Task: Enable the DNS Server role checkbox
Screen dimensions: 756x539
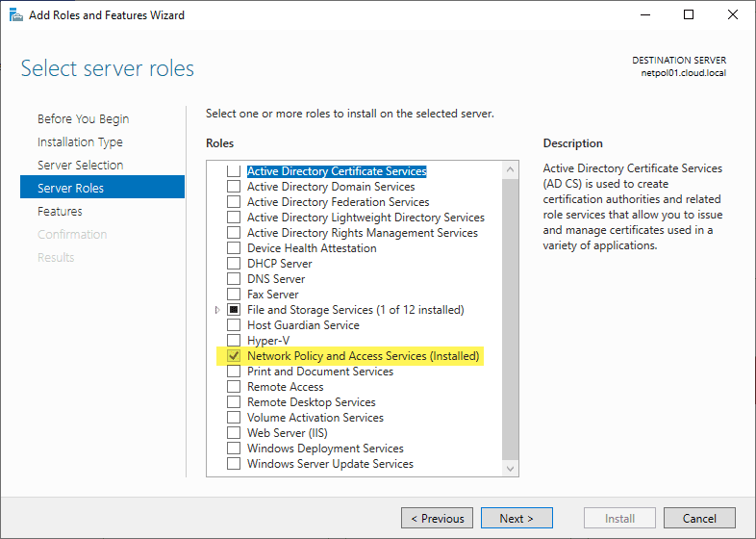Action: (x=233, y=279)
